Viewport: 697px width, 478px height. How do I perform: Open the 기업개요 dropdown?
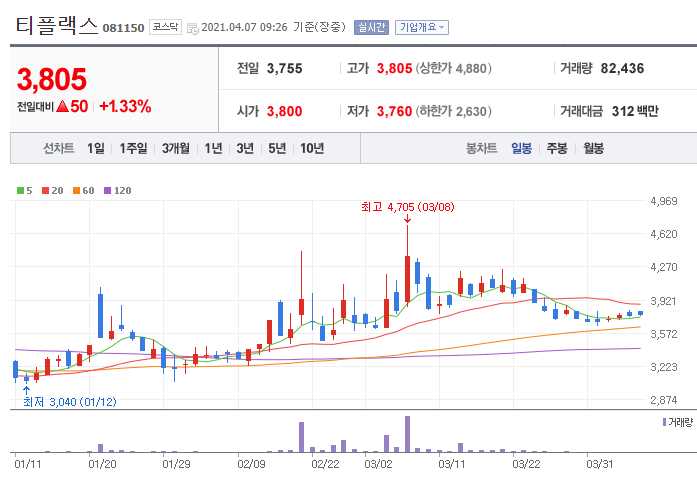pyautogui.click(x=421, y=28)
